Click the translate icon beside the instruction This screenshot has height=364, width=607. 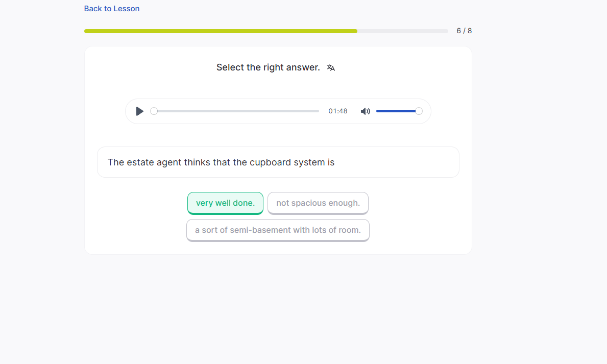point(331,67)
